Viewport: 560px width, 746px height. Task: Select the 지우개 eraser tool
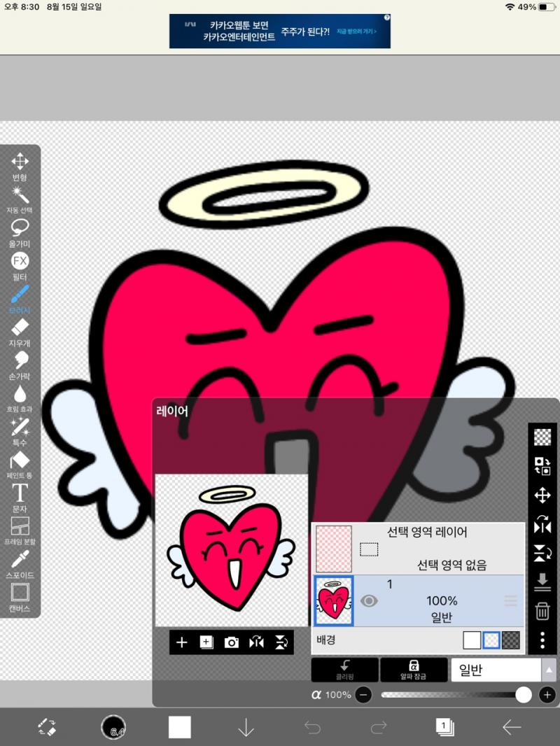(20, 332)
